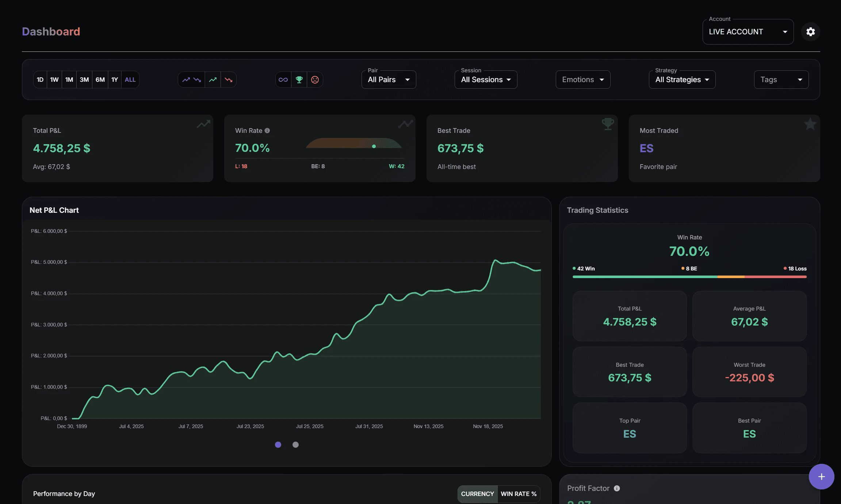This screenshot has width=841, height=504.
Task: Select the 1D time range tab
Action: 40,79
